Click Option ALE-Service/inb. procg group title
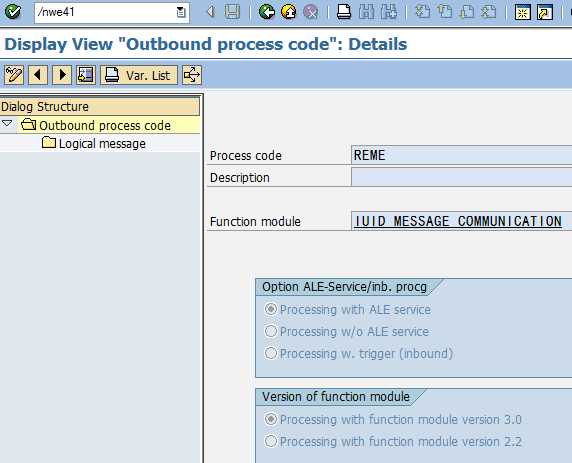This screenshot has height=463, width=572. click(x=344, y=287)
